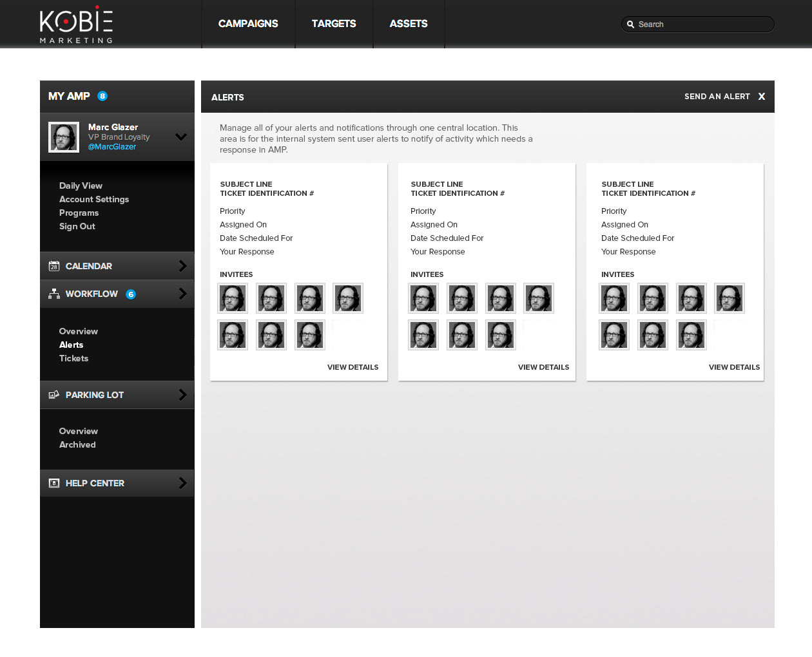Click the Help Center icon
Screen dimensions: 812x657
click(x=54, y=483)
